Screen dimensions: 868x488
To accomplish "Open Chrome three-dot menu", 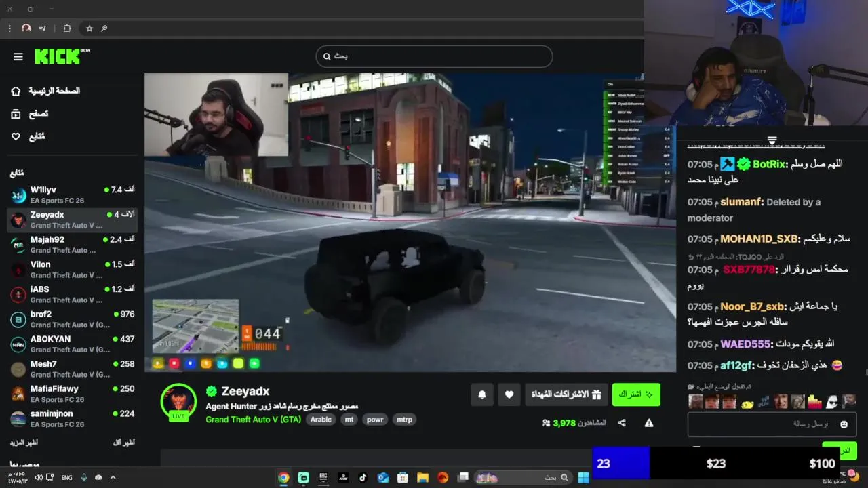I will pyautogui.click(x=9, y=28).
